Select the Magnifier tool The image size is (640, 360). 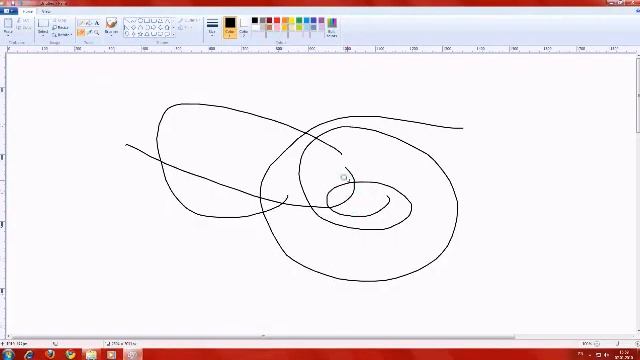point(97,32)
